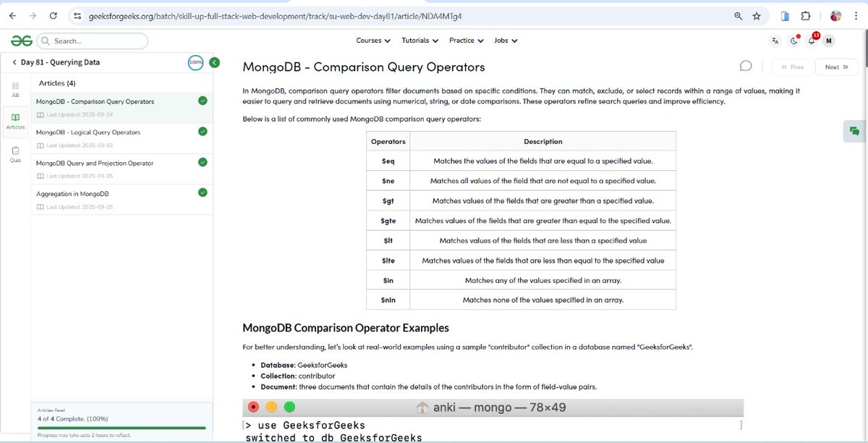The image size is (868, 443).
Task: Open the site information icon in address bar
Action: (78, 15)
